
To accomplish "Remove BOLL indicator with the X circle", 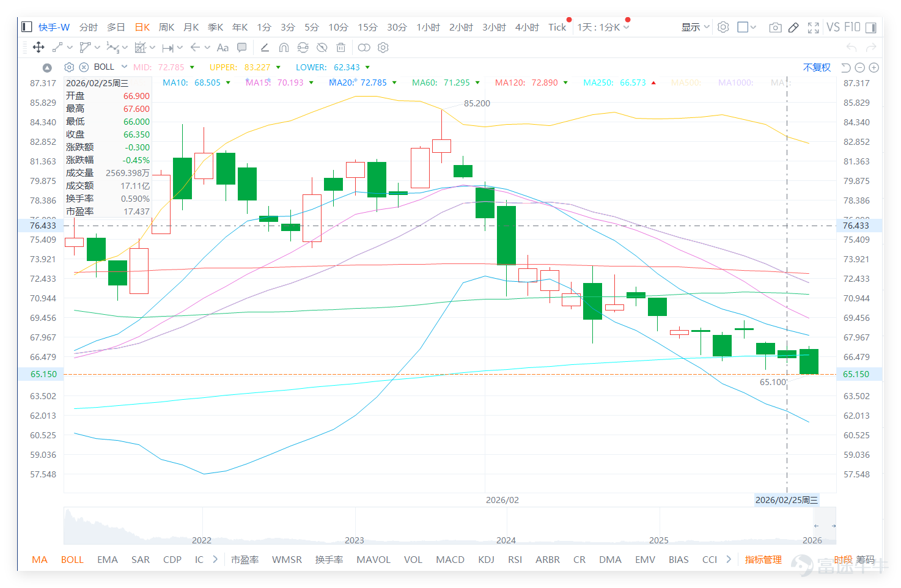I will click(84, 67).
